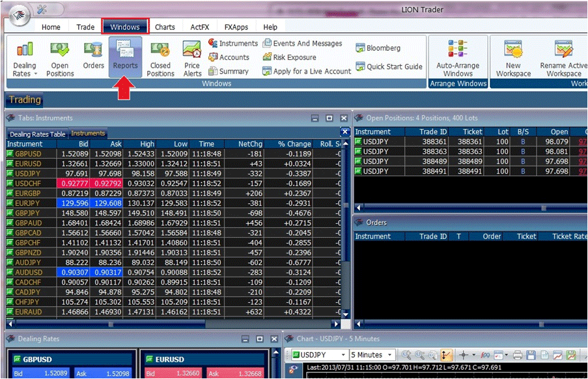This screenshot has width=588, height=379.
Task: Toggle the chart auto-scale button
Action: pyautogui.click(x=446, y=355)
